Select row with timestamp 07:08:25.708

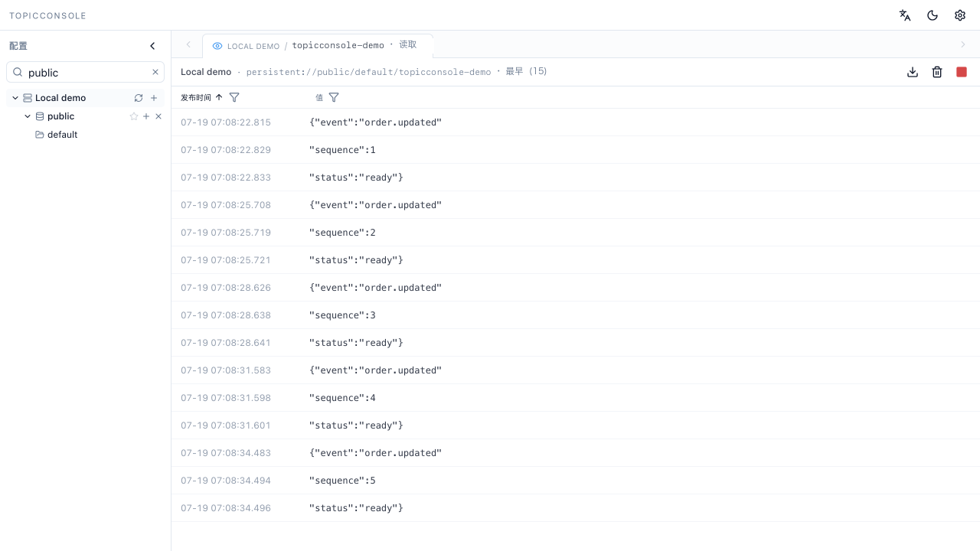coord(576,205)
